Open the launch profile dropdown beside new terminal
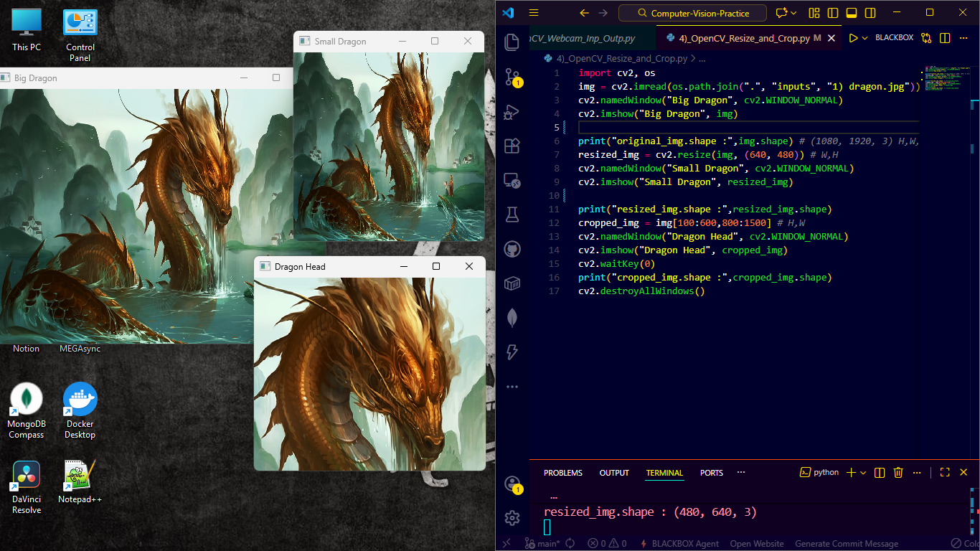980x551 pixels. click(863, 472)
